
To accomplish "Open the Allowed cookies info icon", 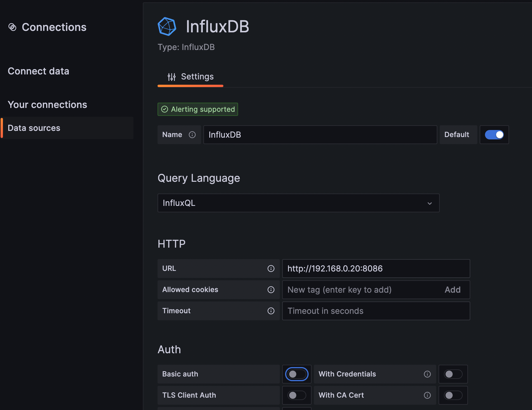I will [x=271, y=290].
